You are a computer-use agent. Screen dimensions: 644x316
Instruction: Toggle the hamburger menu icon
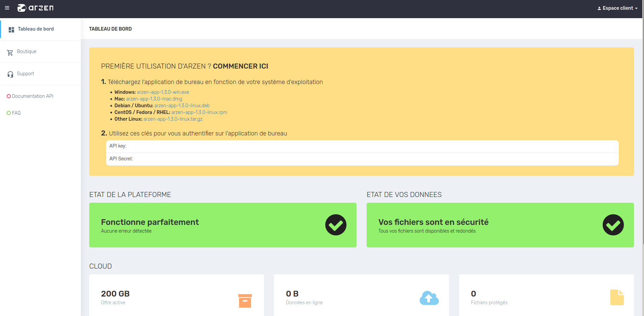pyautogui.click(x=7, y=8)
